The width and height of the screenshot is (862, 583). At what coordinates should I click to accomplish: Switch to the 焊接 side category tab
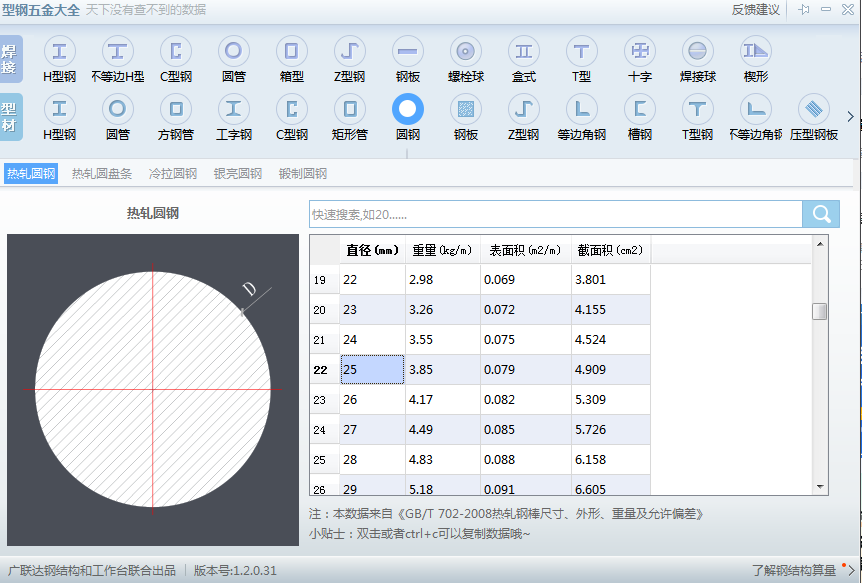(x=10, y=59)
